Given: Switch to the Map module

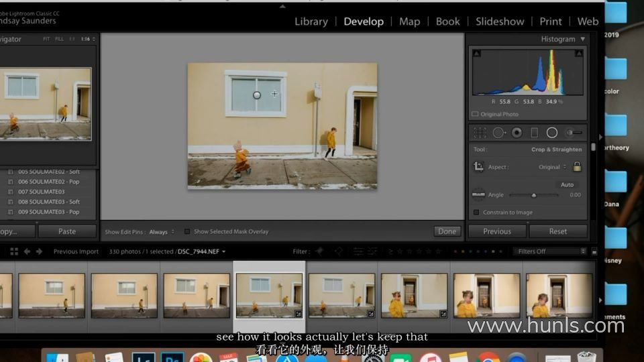Looking at the screenshot, I should point(409,21).
